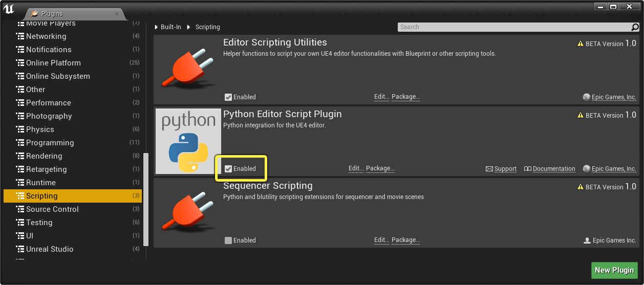Click BETA warning icon for Sequencer Scripting

581,187
